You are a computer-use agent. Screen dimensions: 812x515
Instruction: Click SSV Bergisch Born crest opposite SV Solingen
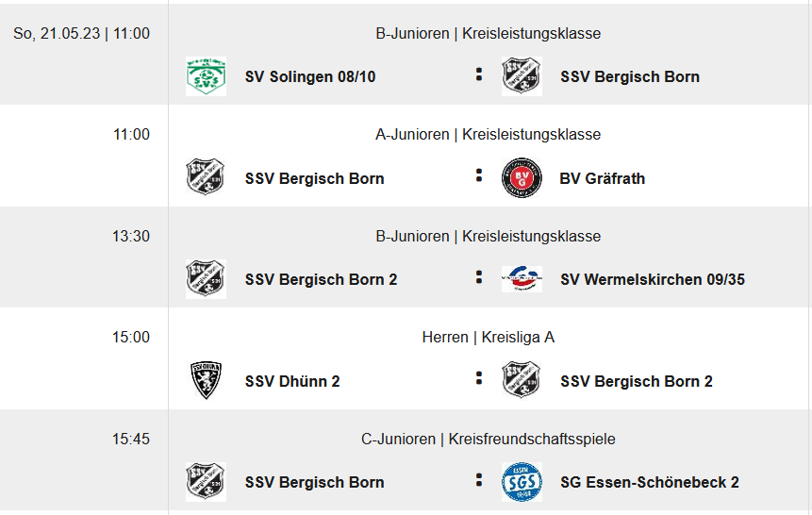pyautogui.click(x=522, y=76)
